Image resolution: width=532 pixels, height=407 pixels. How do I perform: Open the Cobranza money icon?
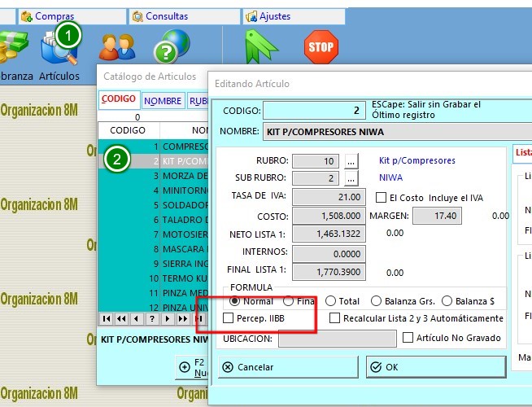click(14, 47)
